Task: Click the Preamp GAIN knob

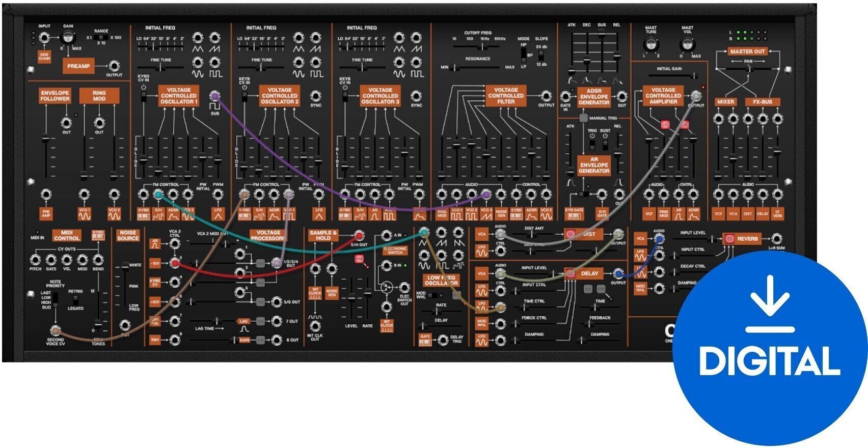Action: click(68, 38)
